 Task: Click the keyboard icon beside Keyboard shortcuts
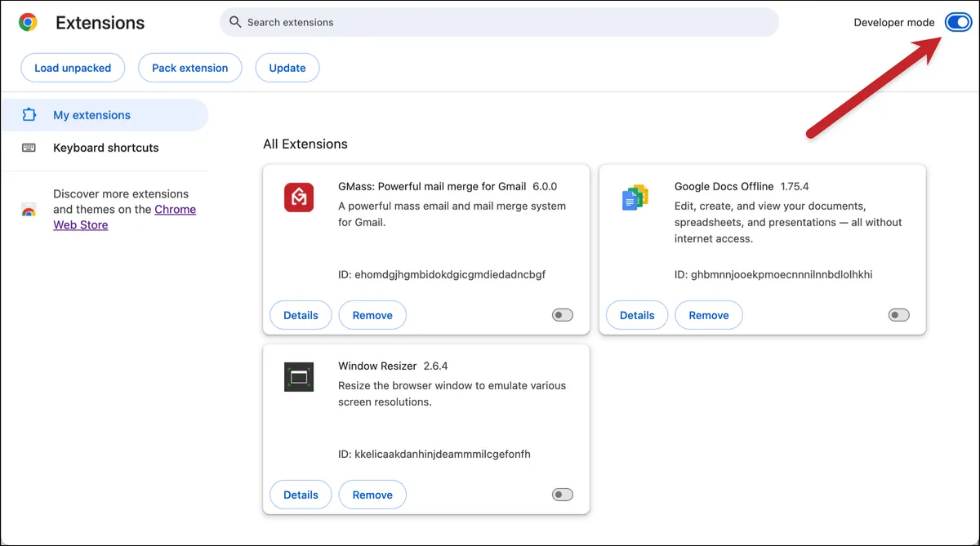29,148
